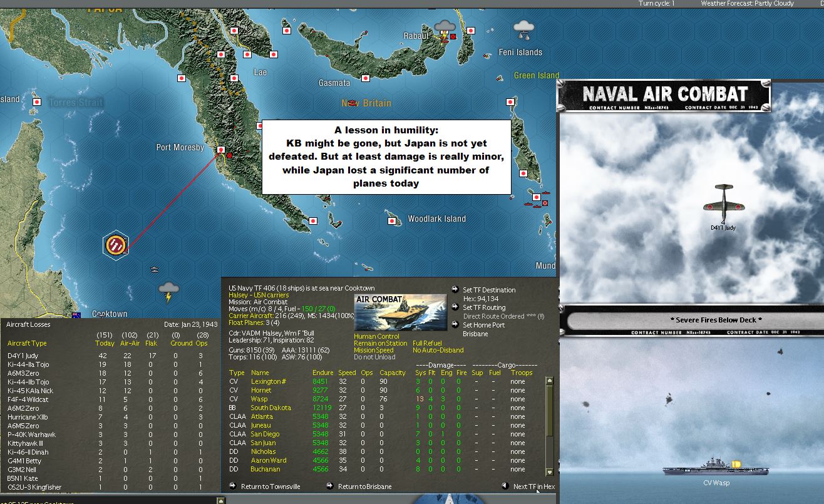Viewport: 824px width, 504px height.
Task: Open the Halsey - USN carriers name link
Action: (x=259, y=295)
